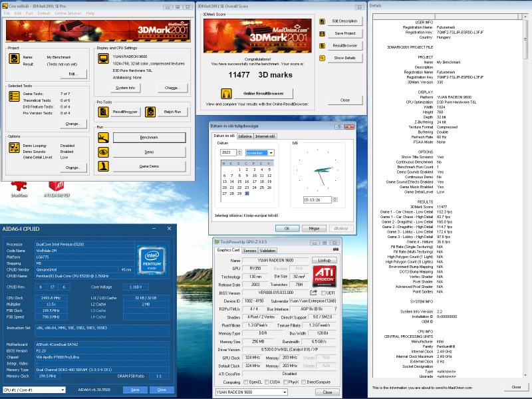The image size is (532, 399).
Task: Click the Bus Interface question mark in GPU-Z
Action: click(x=336, y=309)
